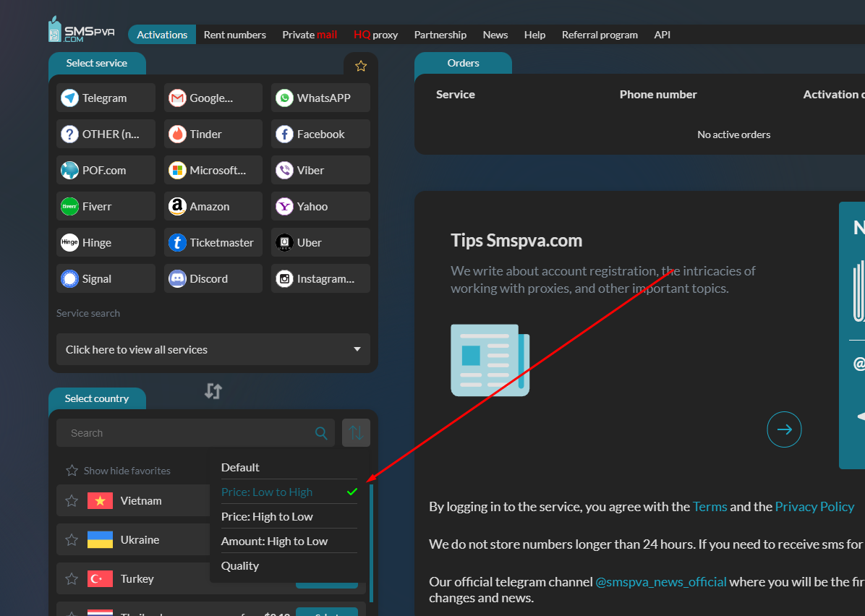Image resolution: width=865 pixels, height=616 pixels.
Task: Open Help page
Action: [x=534, y=34]
